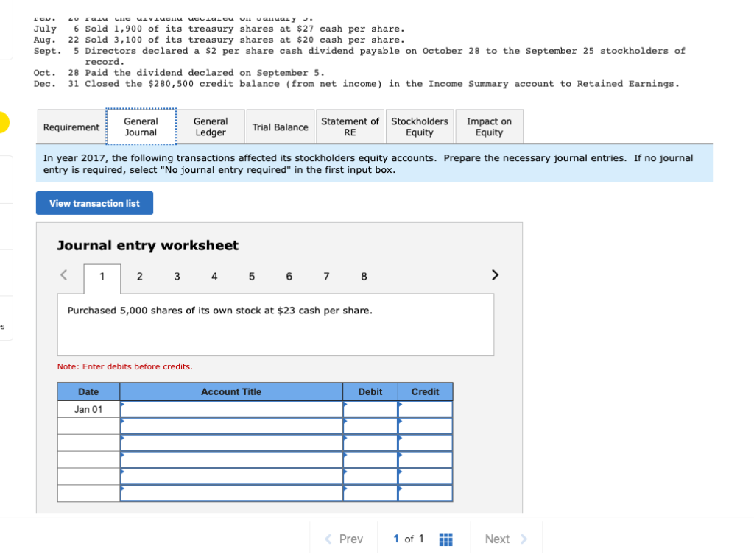Select journal entry tab 5
This screenshot has width=754, height=560.
252,277
